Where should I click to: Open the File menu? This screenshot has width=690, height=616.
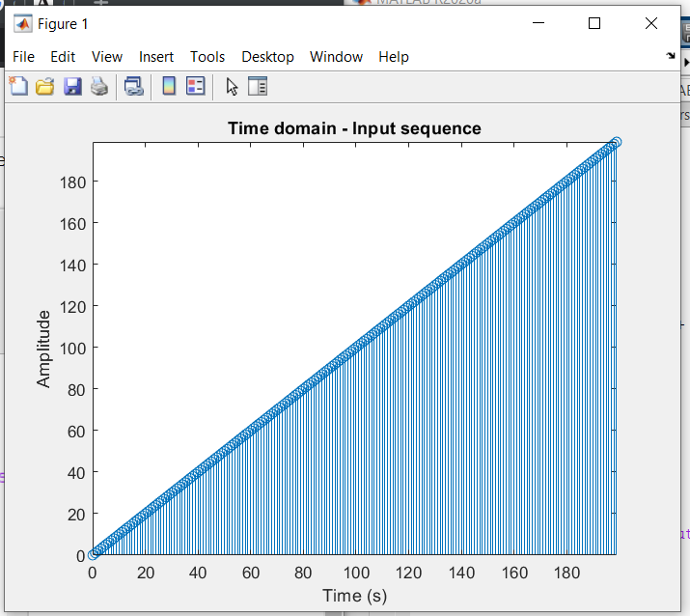click(23, 57)
